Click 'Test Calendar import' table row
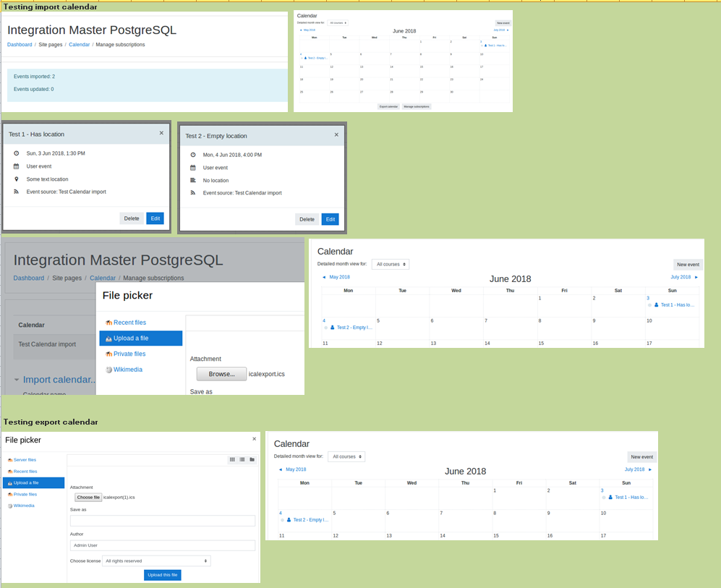The height and width of the screenshot is (588, 721). pyautogui.click(x=54, y=344)
